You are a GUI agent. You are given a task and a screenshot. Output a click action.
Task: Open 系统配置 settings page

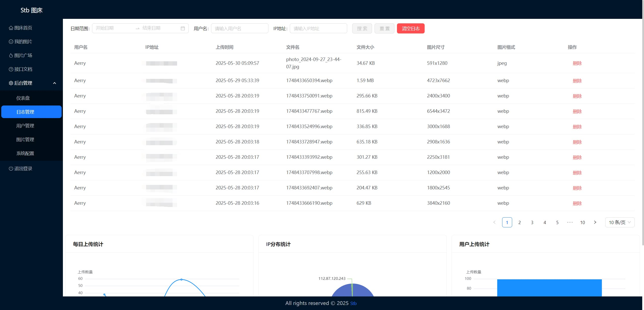pos(25,153)
